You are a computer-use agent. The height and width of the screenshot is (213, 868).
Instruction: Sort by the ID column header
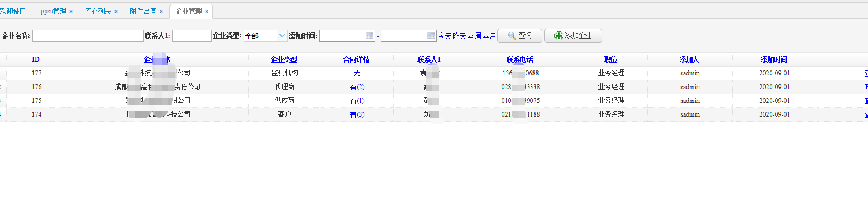[x=36, y=59]
